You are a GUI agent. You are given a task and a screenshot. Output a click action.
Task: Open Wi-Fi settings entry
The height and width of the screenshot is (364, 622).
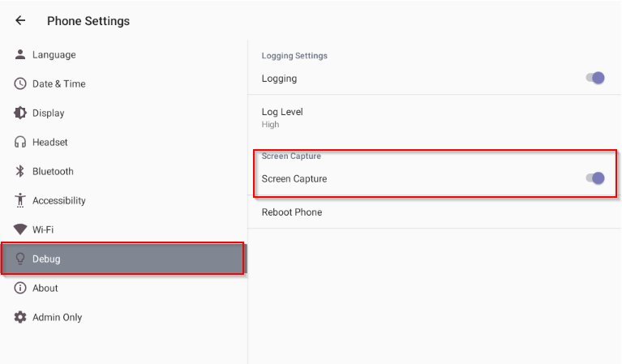(123, 229)
